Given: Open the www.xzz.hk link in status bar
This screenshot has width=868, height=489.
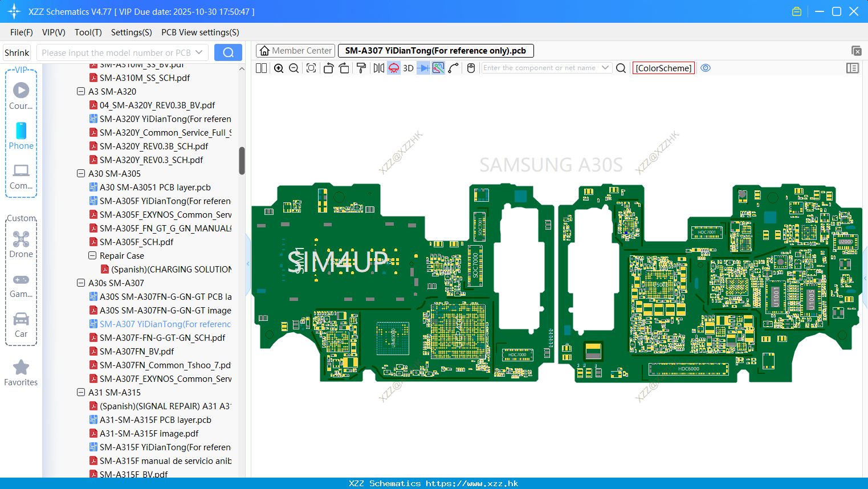Looking at the screenshot, I should pyautogui.click(x=472, y=483).
